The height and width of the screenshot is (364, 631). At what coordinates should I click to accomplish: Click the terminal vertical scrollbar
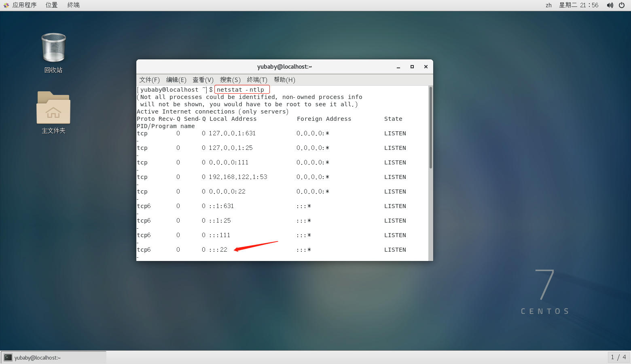(x=431, y=128)
